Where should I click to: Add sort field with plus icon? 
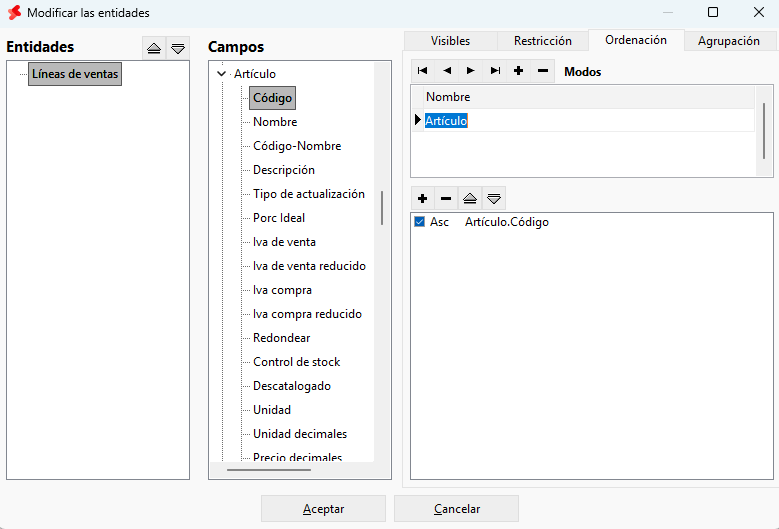point(423,199)
